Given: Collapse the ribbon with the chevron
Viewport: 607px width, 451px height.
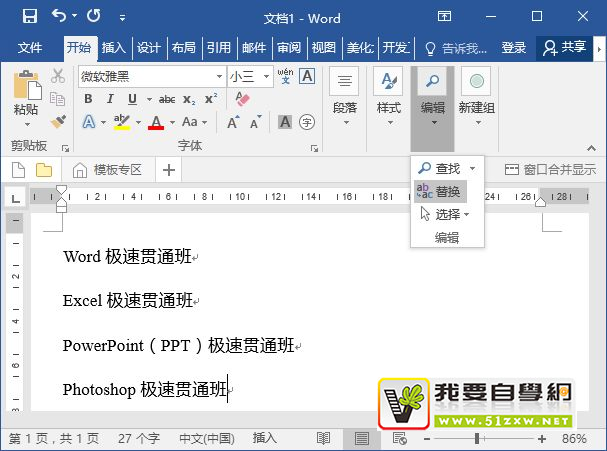Looking at the screenshot, I should [x=591, y=148].
